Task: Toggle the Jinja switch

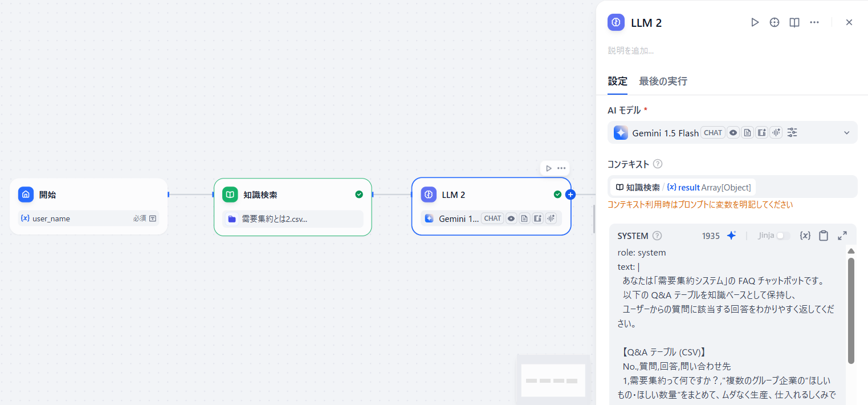Action: click(784, 236)
